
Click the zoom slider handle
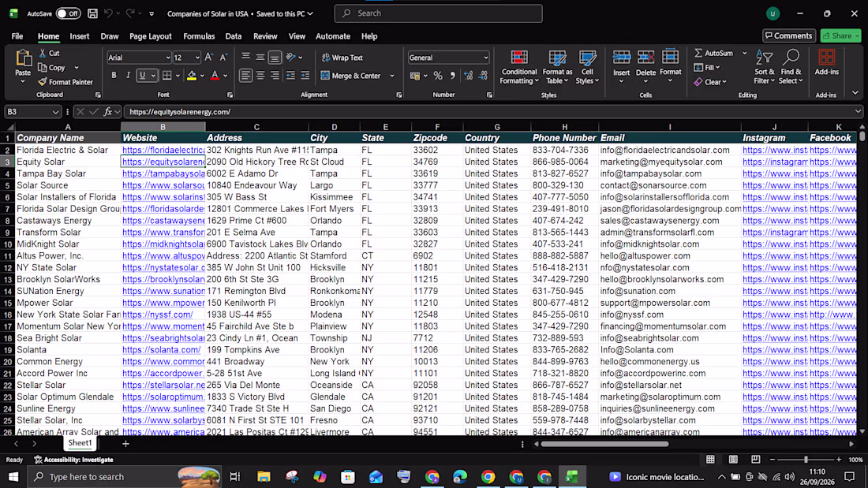coord(806,460)
